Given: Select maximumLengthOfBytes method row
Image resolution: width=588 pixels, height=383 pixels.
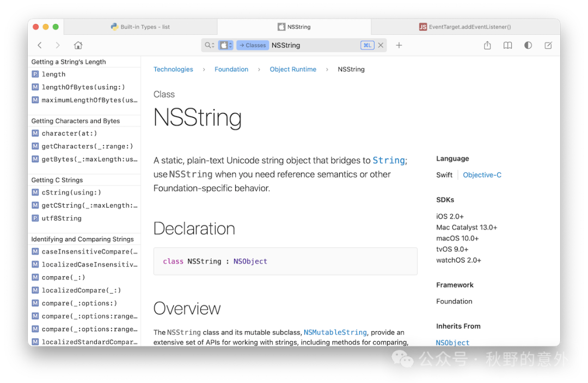Looking at the screenshot, I should coord(84,100).
